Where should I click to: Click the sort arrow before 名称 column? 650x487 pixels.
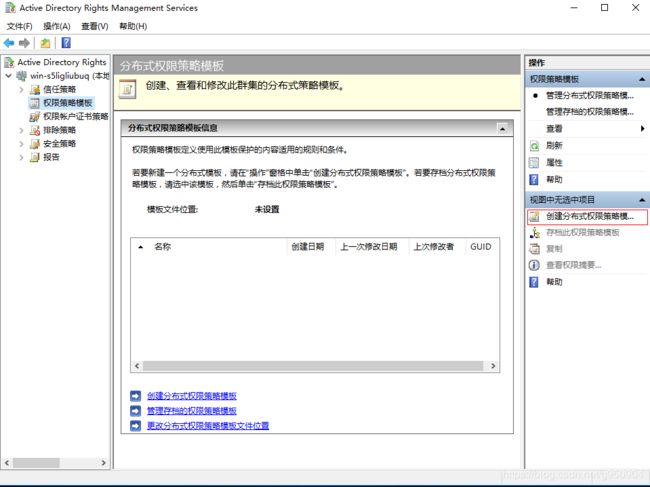point(141,247)
